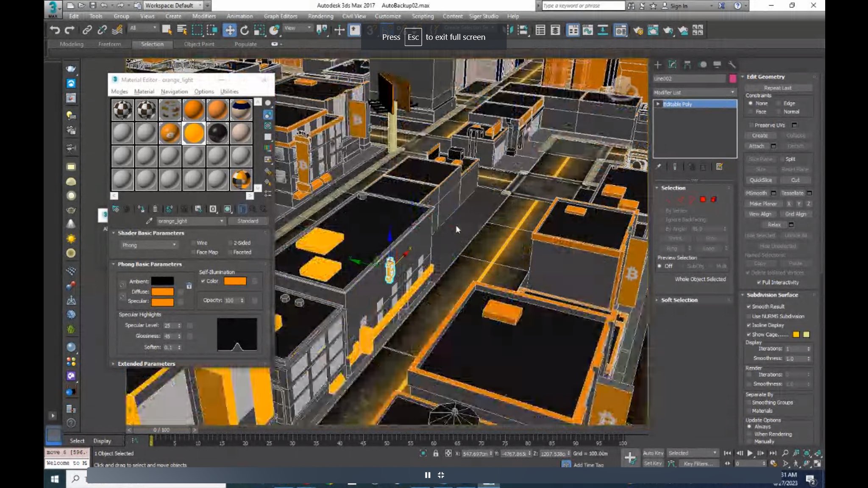
Task: Open the Ambient color swatch
Action: [163, 281]
